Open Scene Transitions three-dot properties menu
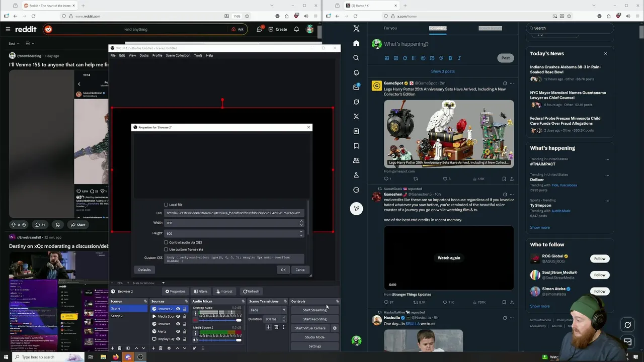 pyautogui.click(x=284, y=327)
